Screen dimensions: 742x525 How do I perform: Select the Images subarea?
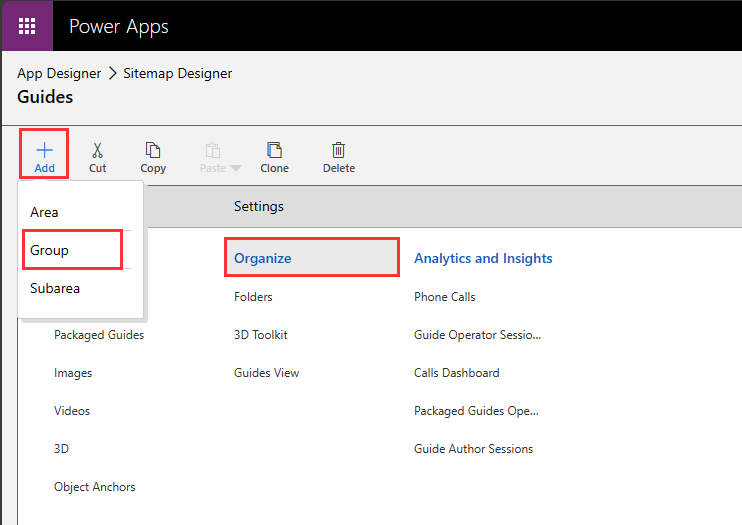pyautogui.click(x=73, y=373)
